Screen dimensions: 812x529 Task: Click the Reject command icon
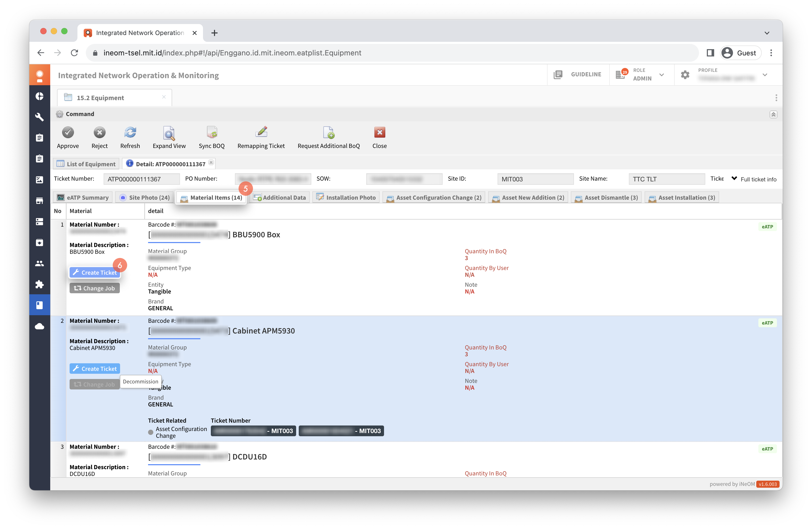click(x=99, y=132)
